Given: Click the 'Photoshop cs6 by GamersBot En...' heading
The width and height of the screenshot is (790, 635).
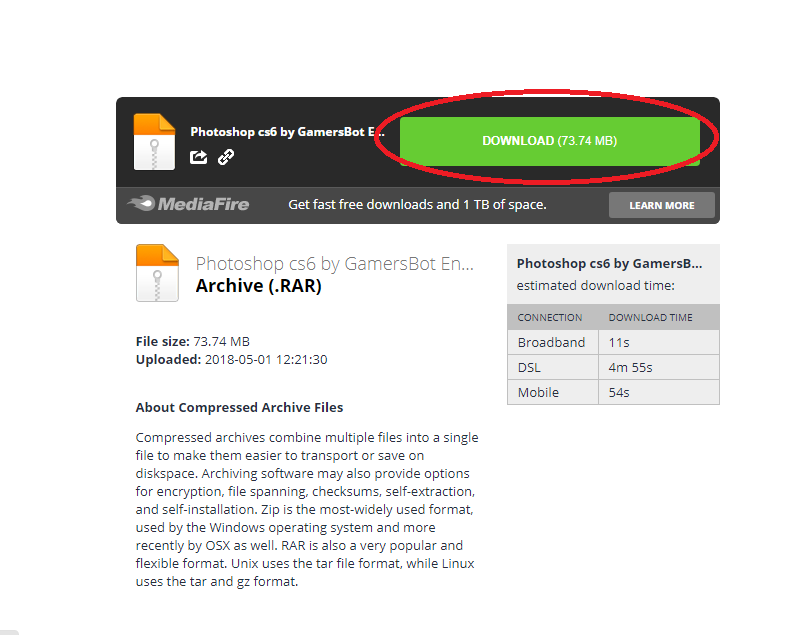Looking at the screenshot, I should pos(335,264).
